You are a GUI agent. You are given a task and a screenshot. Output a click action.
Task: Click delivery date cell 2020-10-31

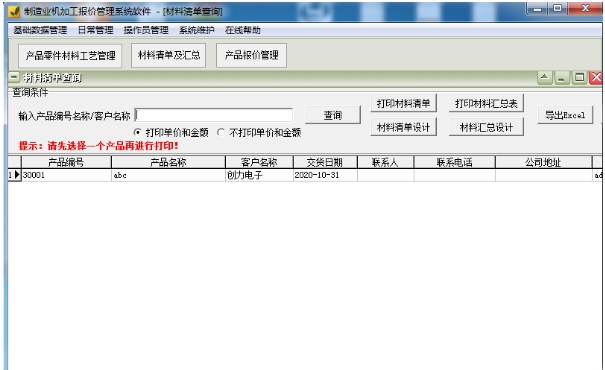coord(325,175)
